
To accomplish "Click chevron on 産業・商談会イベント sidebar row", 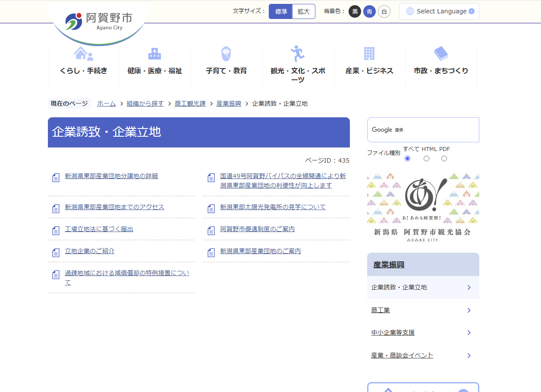I will pos(469,356).
